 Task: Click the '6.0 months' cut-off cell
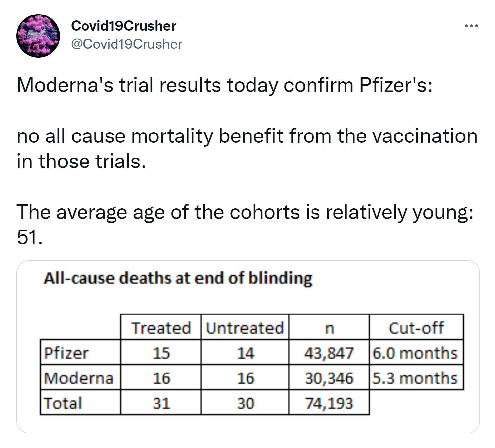415,353
